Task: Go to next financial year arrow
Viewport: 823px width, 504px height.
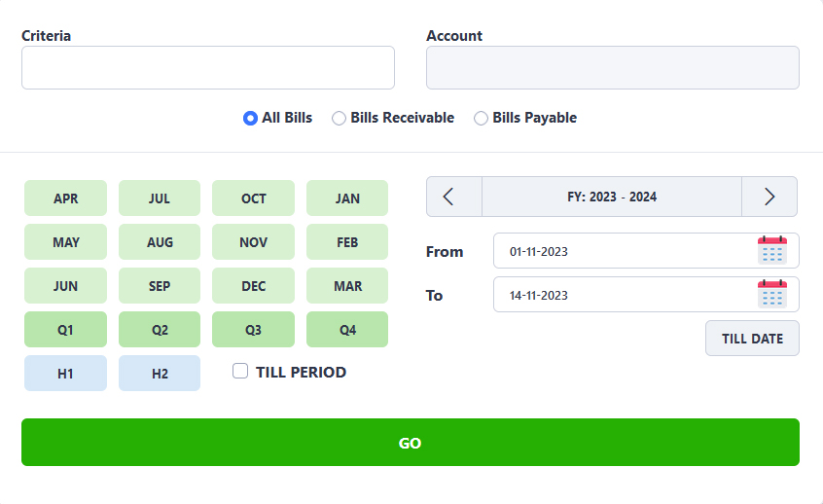Action: pos(769,197)
